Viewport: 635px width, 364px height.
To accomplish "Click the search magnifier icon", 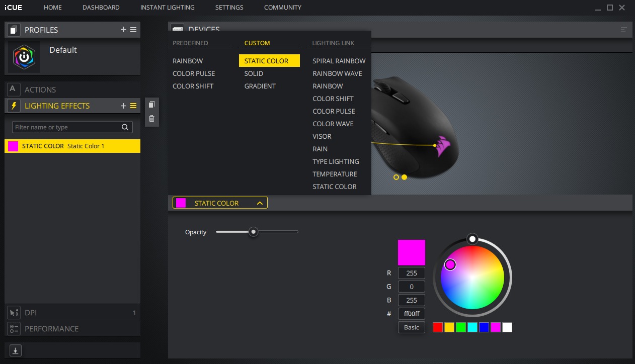I will [x=125, y=127].
